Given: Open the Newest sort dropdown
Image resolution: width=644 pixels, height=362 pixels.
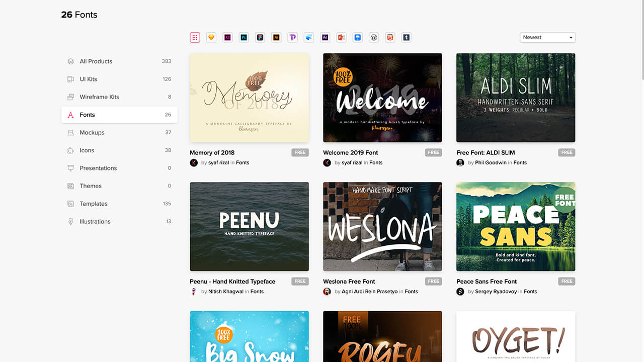Looking at the screenshot, I should click(x=547, y=37).
